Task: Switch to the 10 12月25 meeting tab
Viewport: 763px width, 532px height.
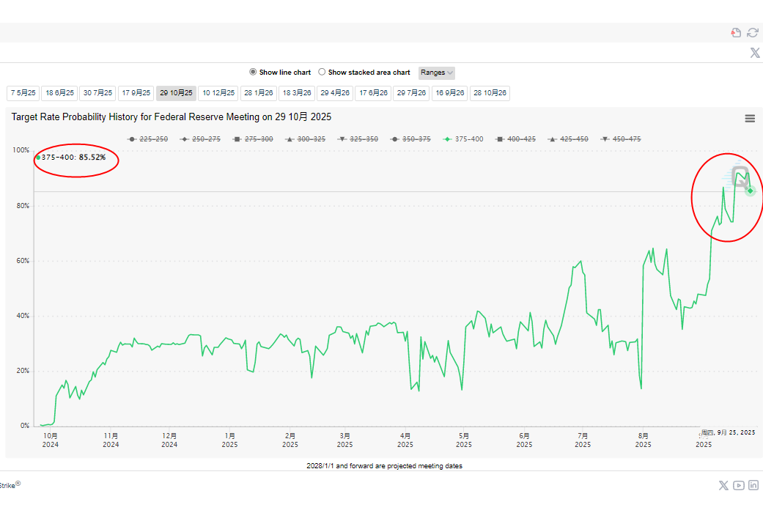Action: (x=218, y=93)
